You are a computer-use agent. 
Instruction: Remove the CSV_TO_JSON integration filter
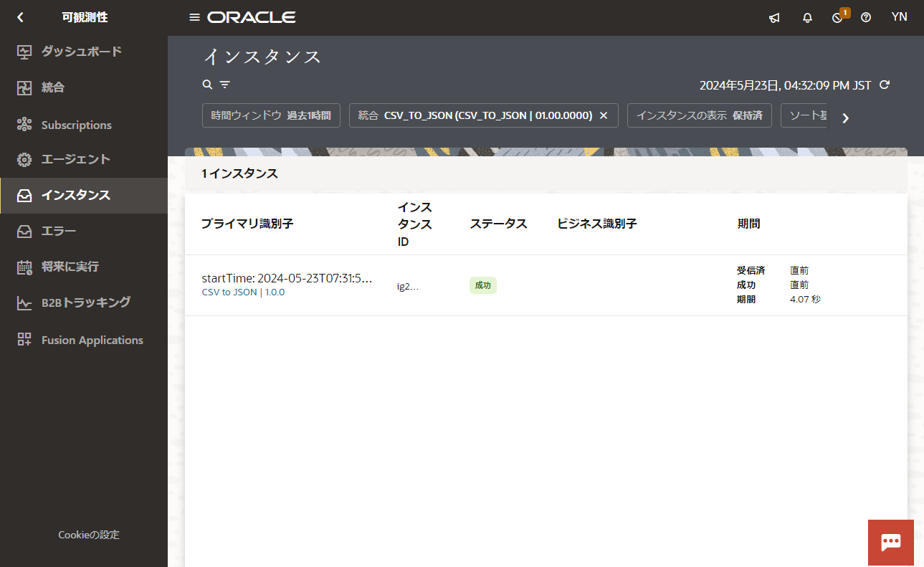[604, 115]
